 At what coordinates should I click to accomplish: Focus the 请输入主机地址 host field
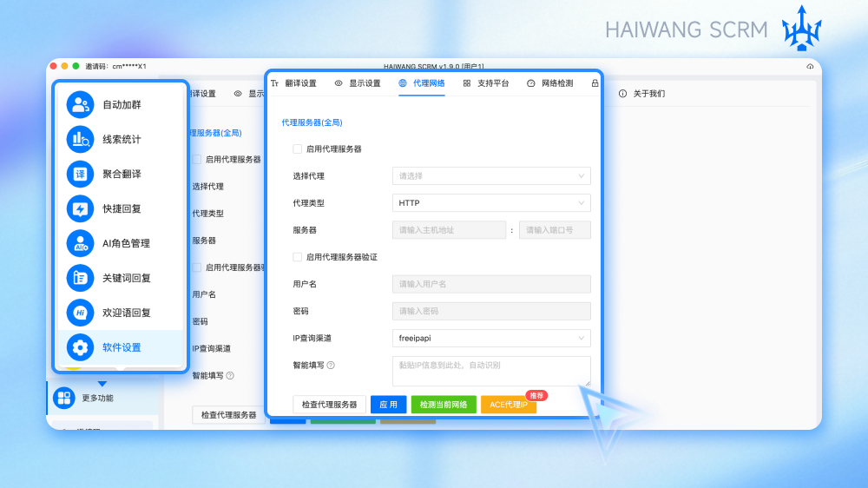[449, 230]
